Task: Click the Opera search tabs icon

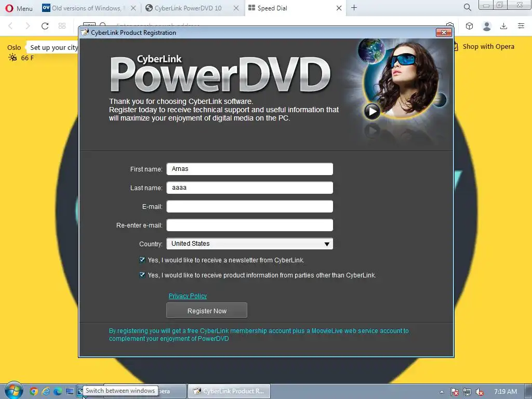Action: 467,7
